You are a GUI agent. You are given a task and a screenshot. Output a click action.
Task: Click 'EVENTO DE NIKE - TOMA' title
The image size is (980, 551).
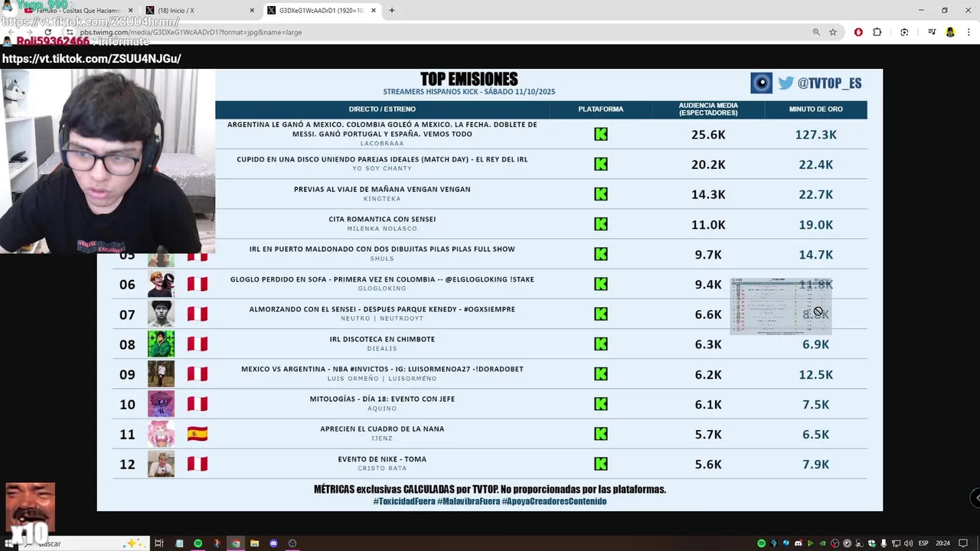coord(382,459)
